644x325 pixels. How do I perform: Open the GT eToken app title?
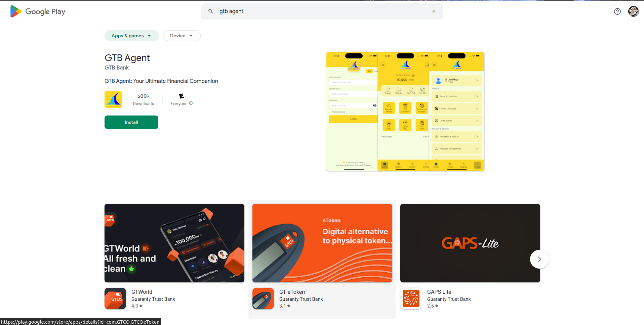[x=292, y=292]
